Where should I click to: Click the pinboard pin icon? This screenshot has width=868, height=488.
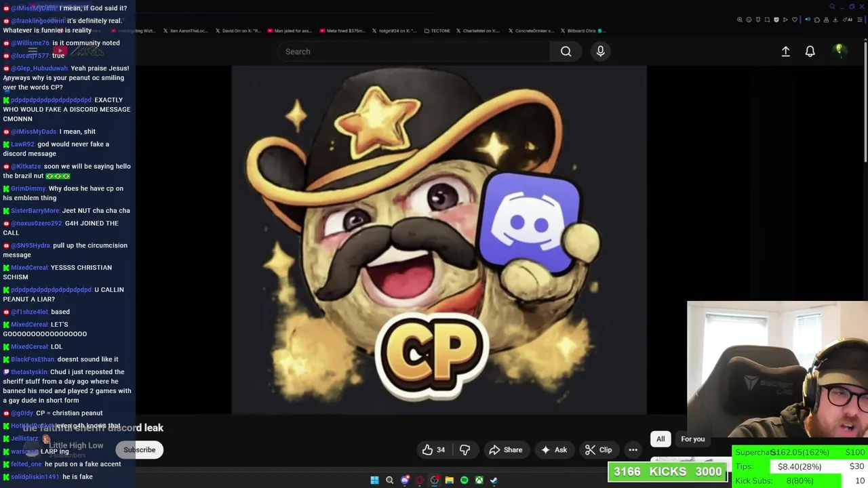(758, 20)
